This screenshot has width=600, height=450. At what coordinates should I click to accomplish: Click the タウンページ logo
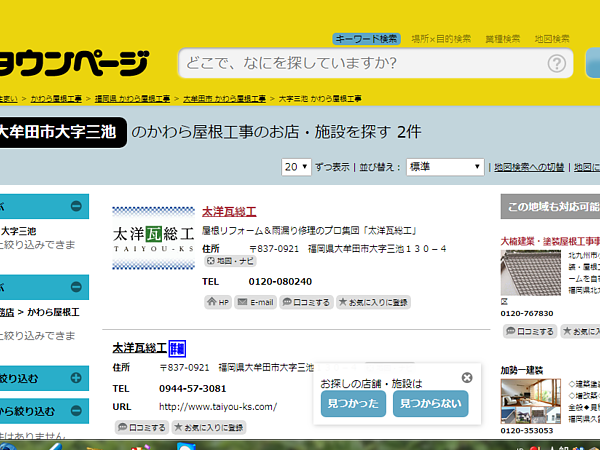[x=73, y=62]
